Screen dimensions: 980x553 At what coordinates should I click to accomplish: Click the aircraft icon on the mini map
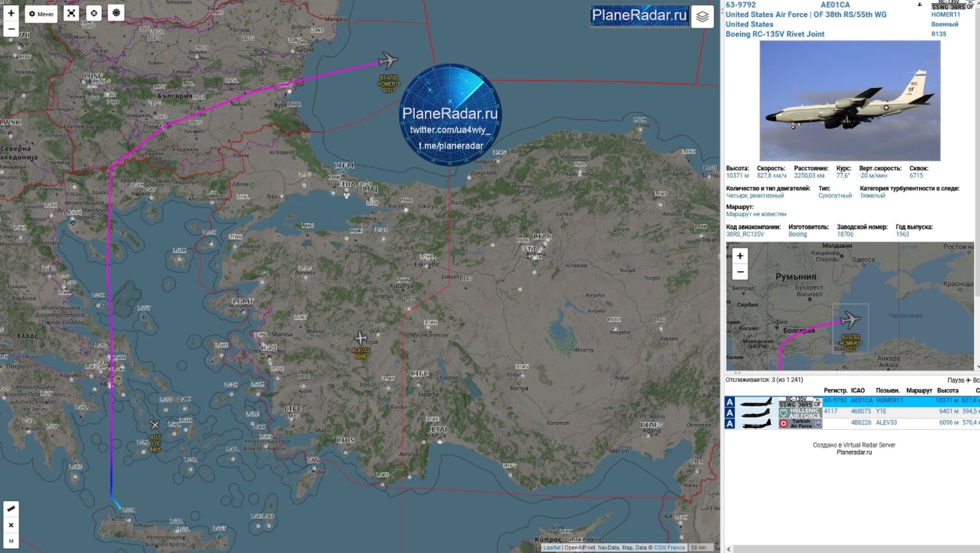click(850, 320)
